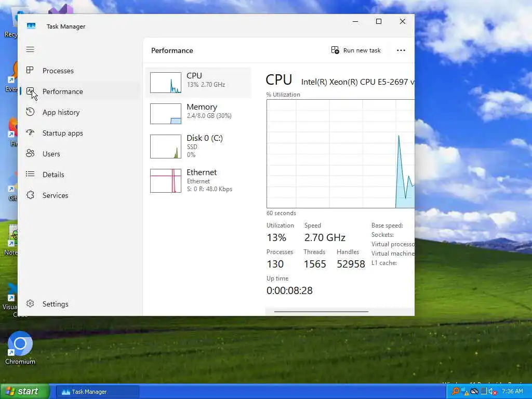Select the Performance page icon

(30, 91)
